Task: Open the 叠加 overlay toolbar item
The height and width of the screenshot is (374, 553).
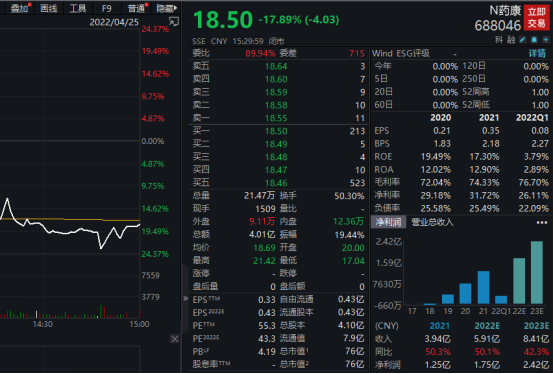Action: point(20,8)
